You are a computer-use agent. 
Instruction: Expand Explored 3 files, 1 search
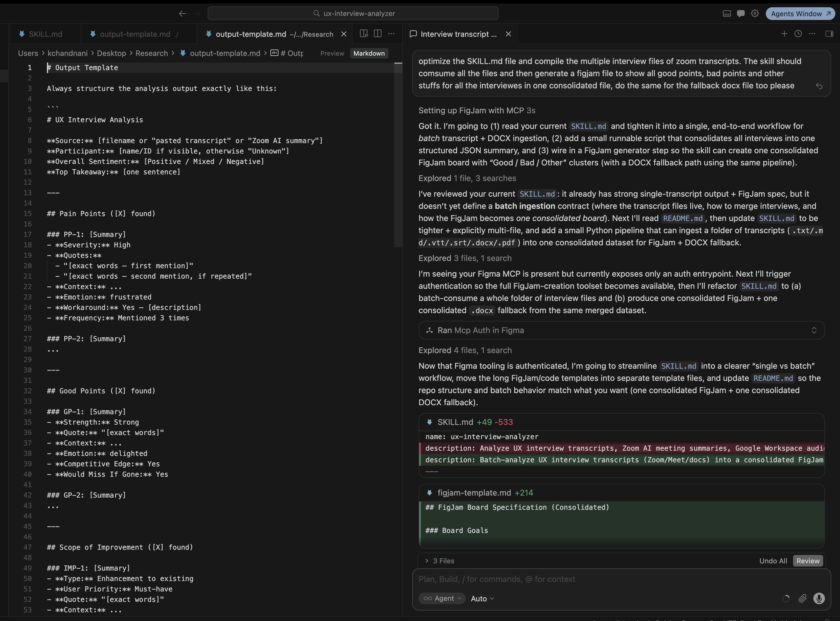coord(465,258)
